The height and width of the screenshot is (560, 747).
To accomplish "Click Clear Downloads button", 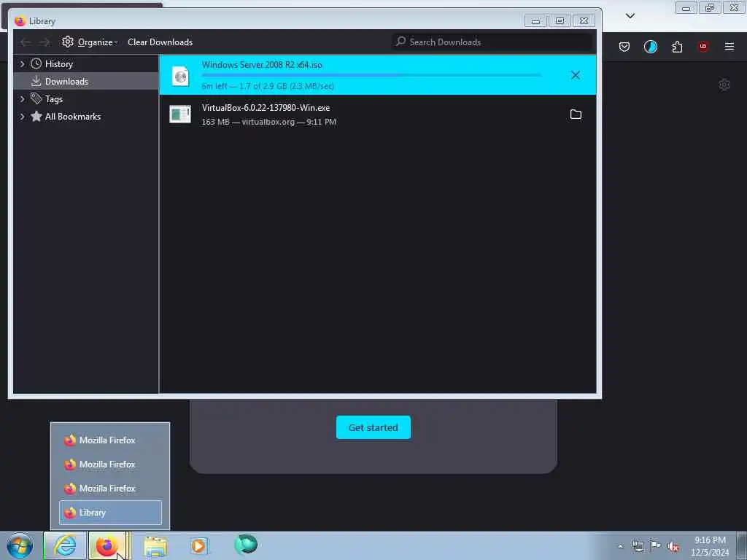I will 160,42.
